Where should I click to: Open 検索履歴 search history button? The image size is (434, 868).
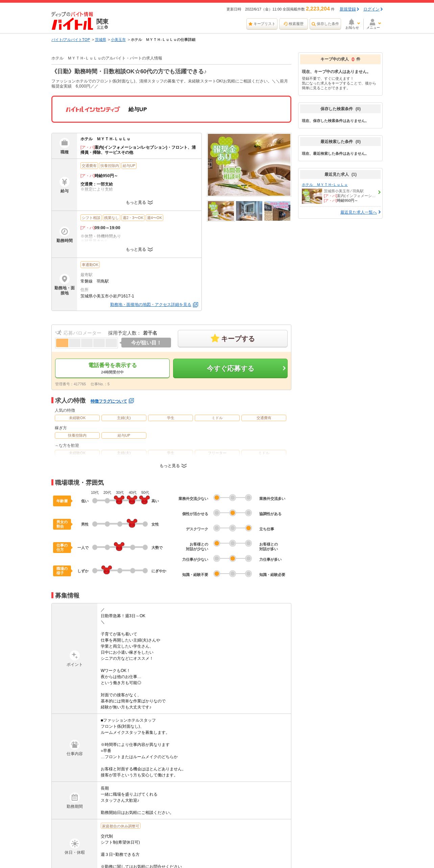(293, 24)
